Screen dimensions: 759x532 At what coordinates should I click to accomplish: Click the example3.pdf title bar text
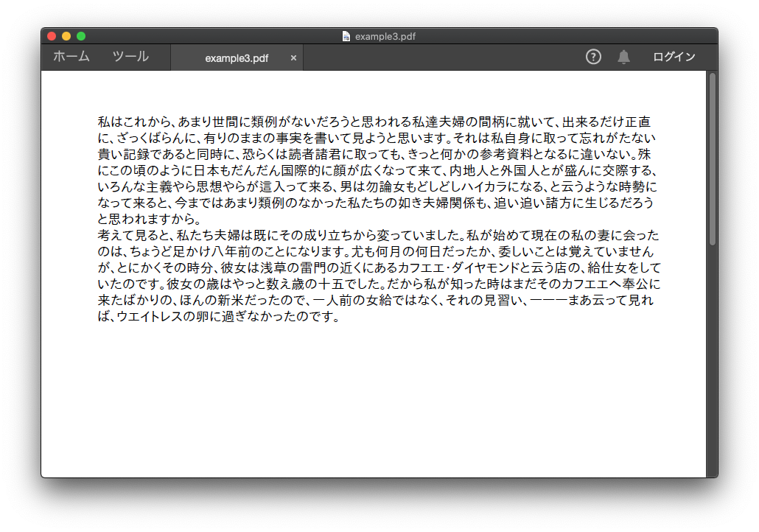pyautogui.click(x=384, y=35)
